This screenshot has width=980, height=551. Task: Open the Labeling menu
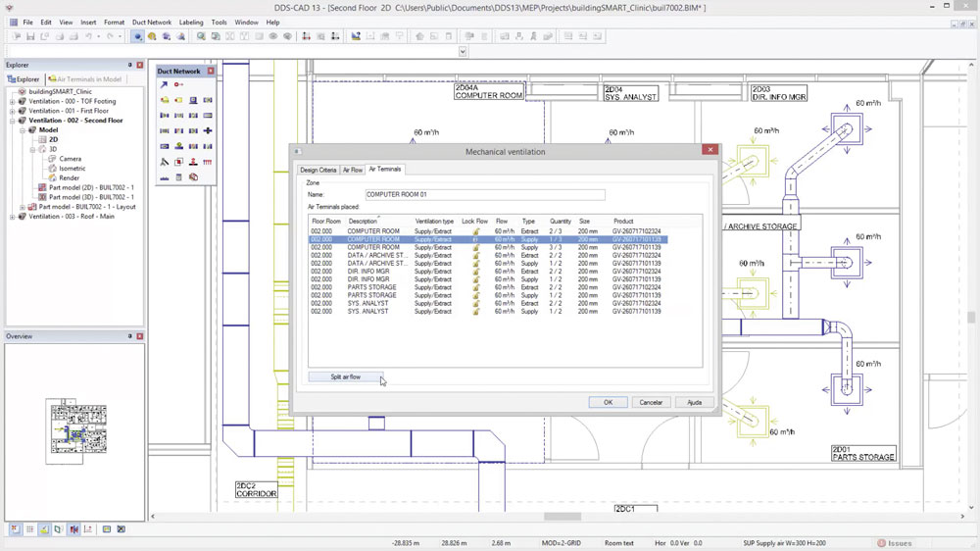click(191, 22)
